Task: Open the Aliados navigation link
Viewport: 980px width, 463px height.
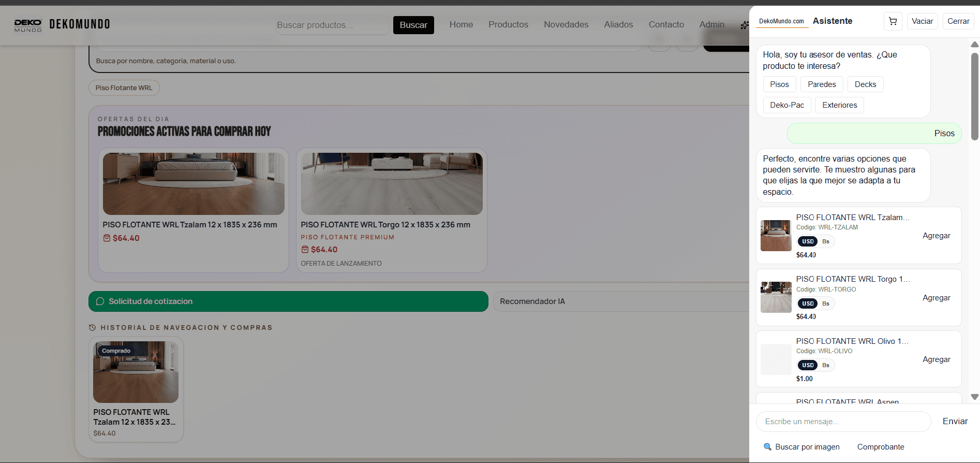Action: tap(618, 24)
